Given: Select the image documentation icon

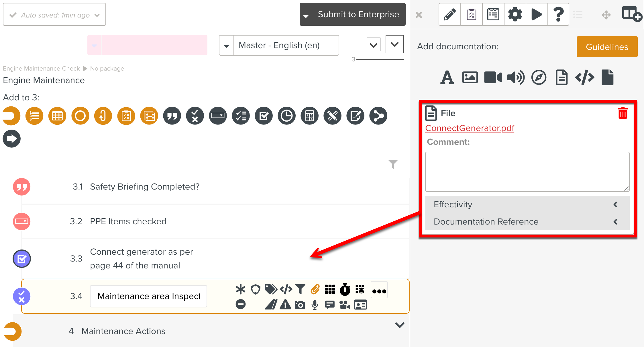Looking at the screenshot, I should point(470,77).
